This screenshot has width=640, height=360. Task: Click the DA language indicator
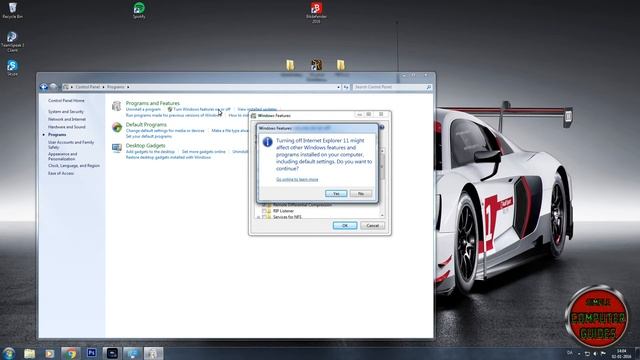[570, 353]
